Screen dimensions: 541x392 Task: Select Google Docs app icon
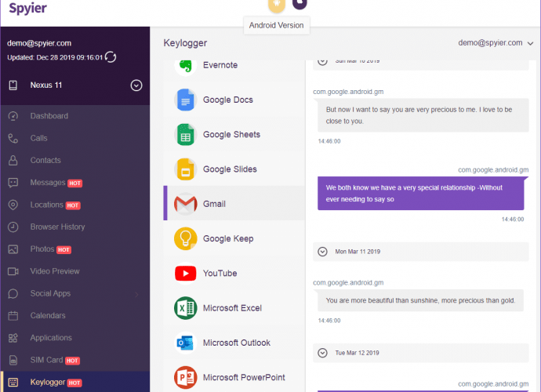186,100
